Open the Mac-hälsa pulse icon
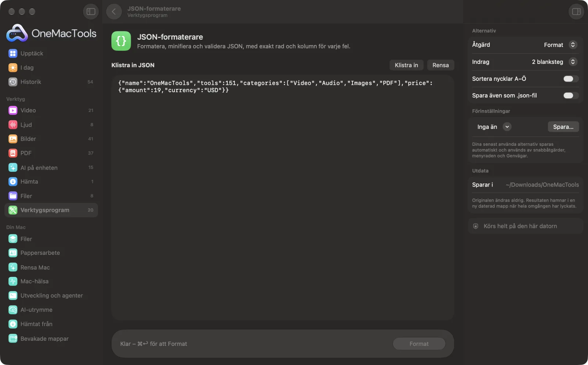 coord(13,281)
